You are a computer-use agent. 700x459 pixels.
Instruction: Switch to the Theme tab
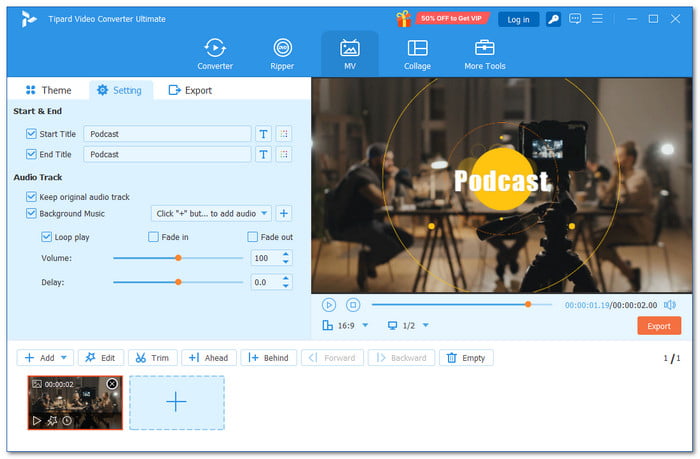[49, 90]
